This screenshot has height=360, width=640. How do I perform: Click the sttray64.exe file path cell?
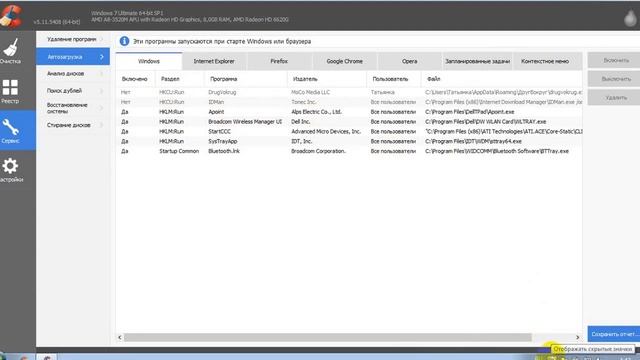[473, 141]
